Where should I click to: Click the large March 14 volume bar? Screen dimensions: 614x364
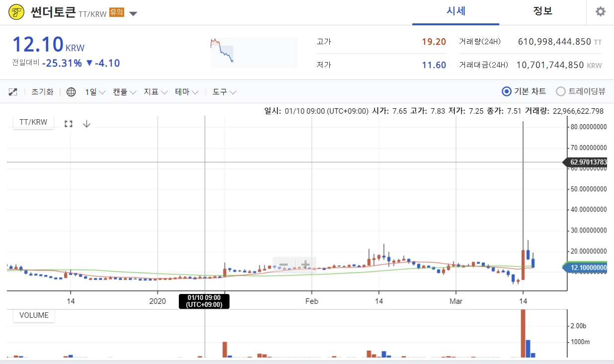coord(523,333)
